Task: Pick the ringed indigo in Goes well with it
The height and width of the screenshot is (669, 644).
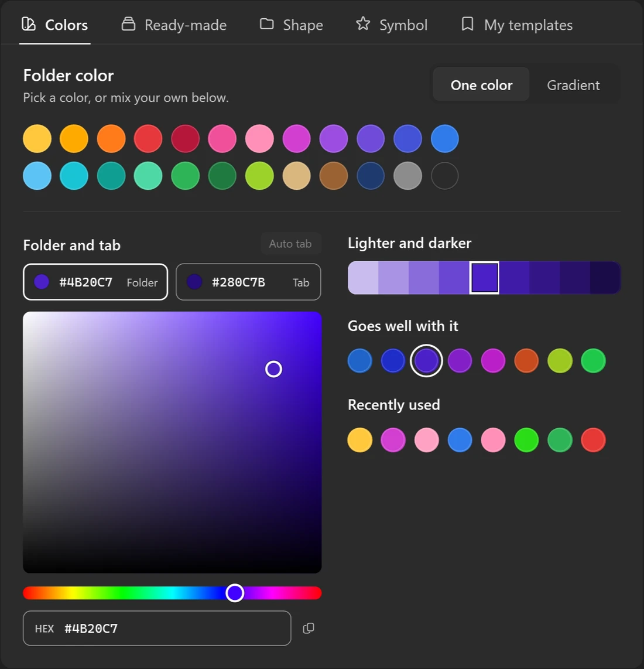Action: coord(426,361)
